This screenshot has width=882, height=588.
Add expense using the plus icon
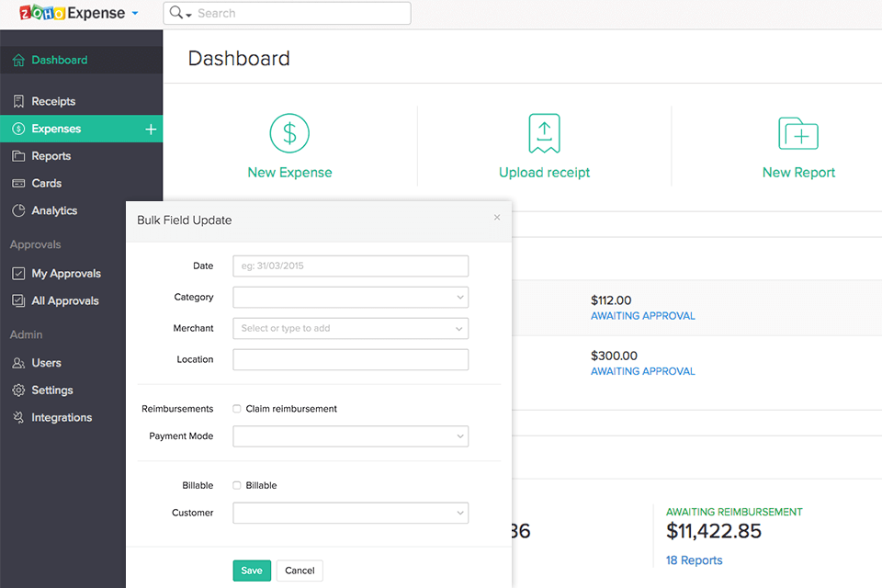pyautogui.click(x=151, y=130)
